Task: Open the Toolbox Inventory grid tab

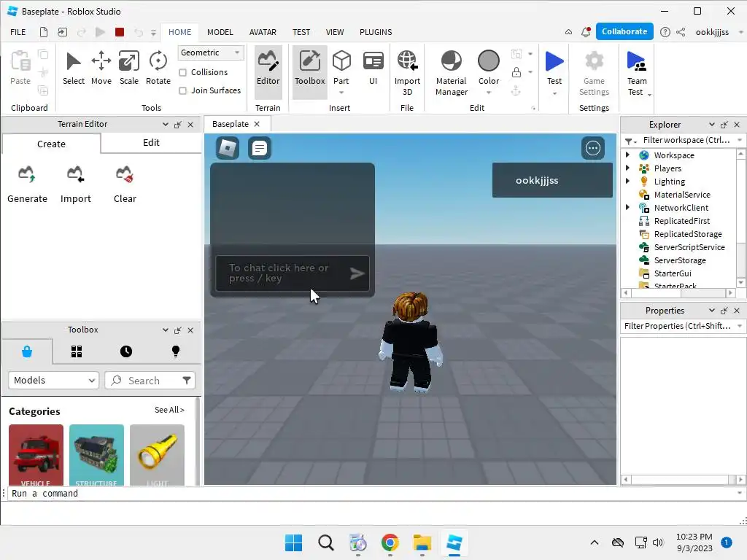Action: tap(77, 351)
